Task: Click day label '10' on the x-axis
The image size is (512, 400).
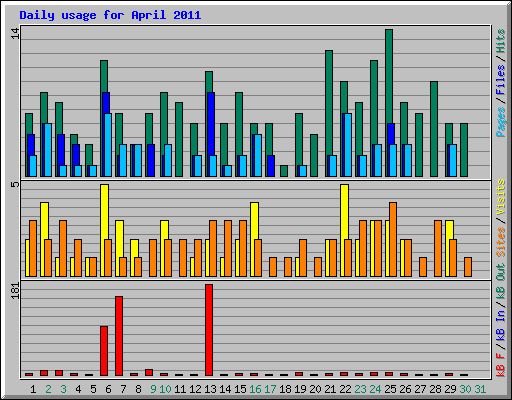Action: pos(165,389)
